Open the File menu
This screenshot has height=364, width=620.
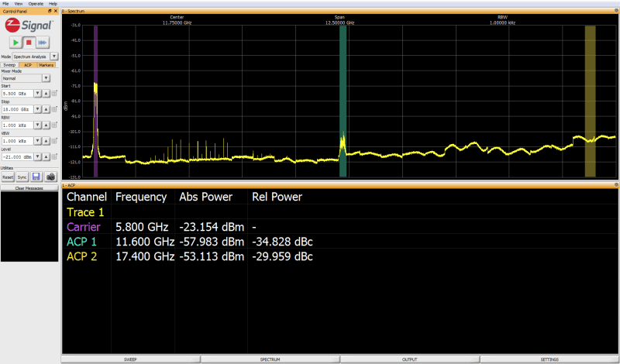(5, 4)
